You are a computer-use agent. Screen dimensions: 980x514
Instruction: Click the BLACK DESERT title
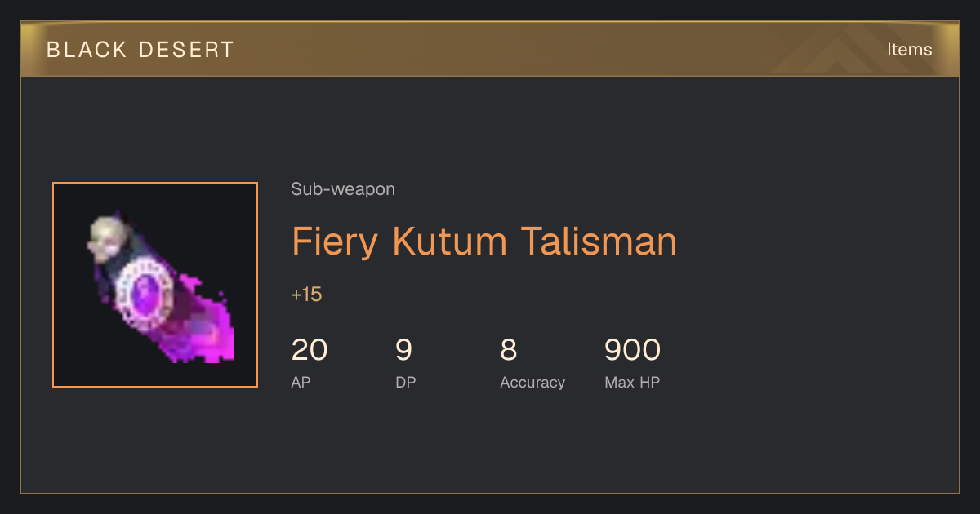tap(140, 50)
